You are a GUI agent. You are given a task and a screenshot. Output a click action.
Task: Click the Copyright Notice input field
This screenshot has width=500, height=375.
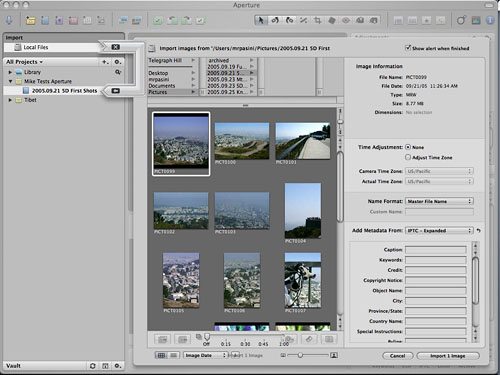coord(436,280)
